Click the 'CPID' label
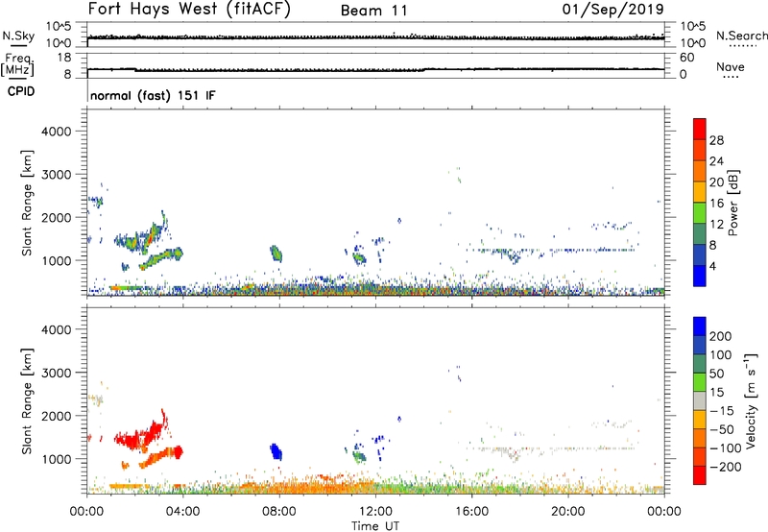The image size is (768, 532). (20, 91)
